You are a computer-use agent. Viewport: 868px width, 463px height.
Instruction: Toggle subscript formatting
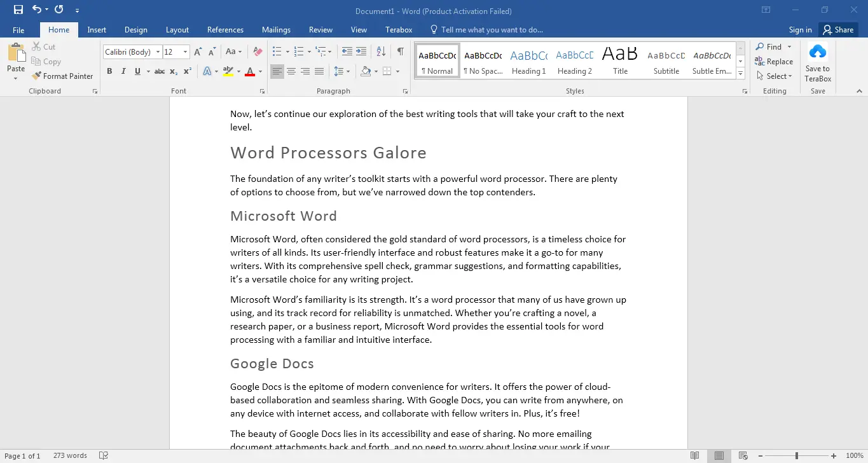pyautogui.click(x=174, y=71)
